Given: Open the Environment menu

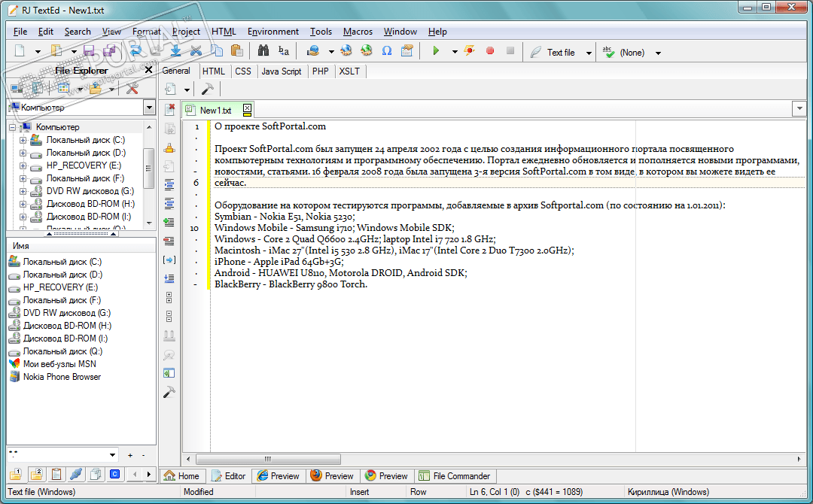Looking at the screenshot, I should point(273,32).
